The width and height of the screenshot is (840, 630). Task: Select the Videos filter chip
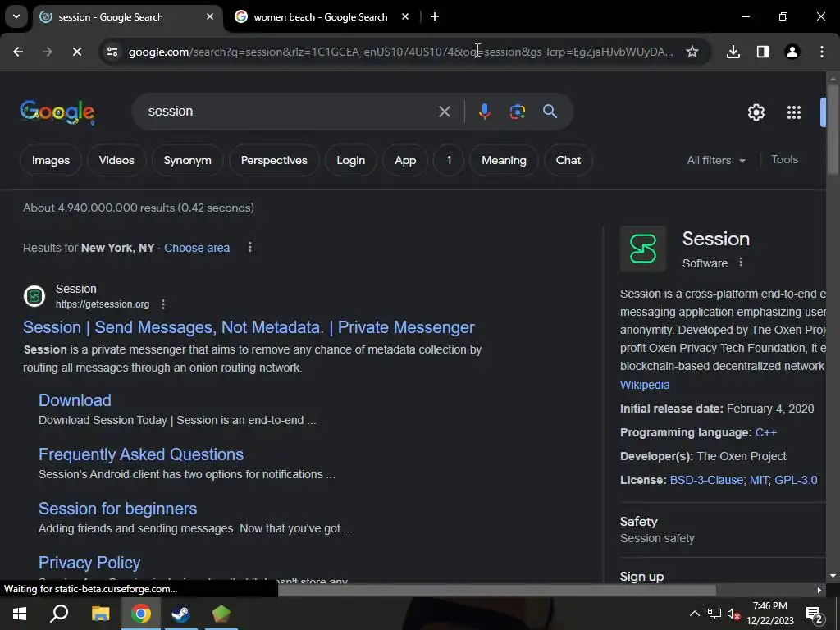click(116, 160)
